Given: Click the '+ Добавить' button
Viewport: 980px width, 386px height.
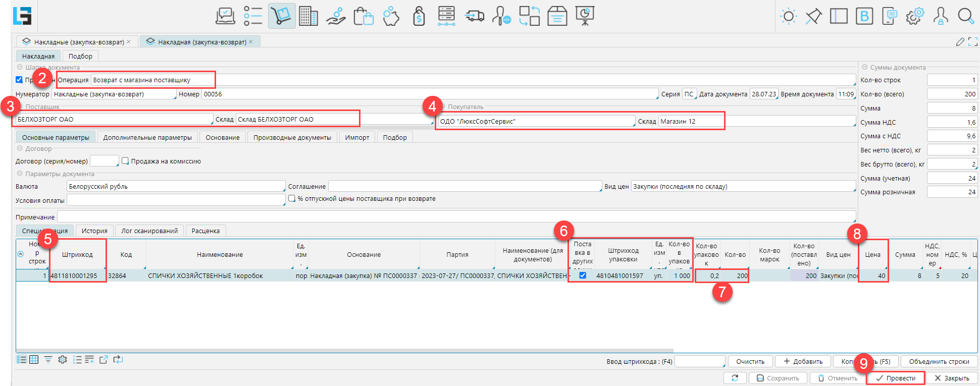Looking at the screenshot, I should pyautogui.click(x=803, y=361).
